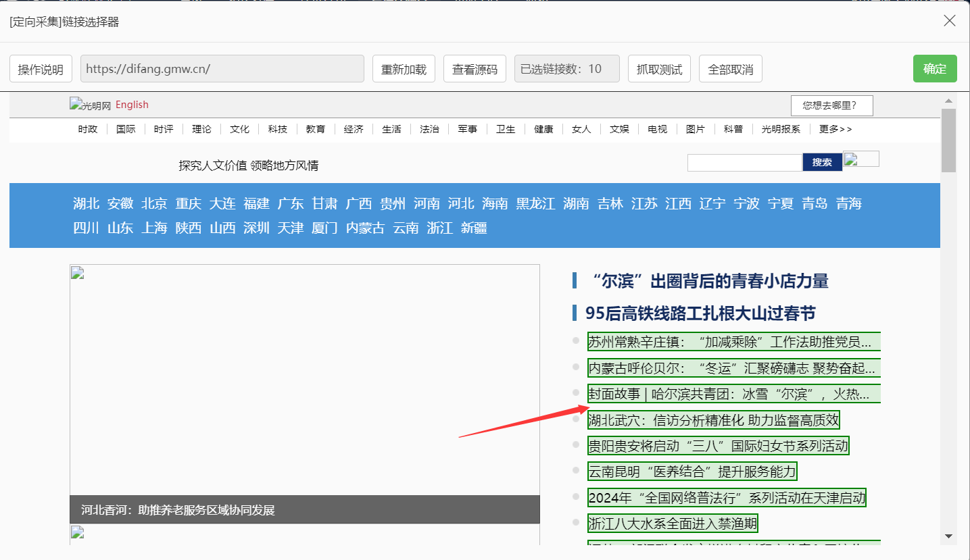The image size is (970, 560).
Task: Close the link selector dialog
Action: coord(949,21)
